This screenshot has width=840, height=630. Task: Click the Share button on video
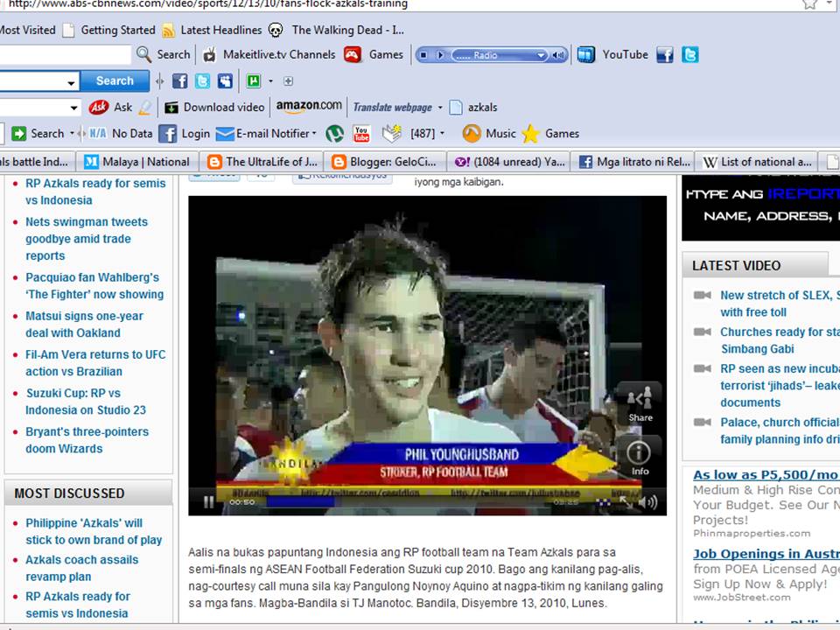[640, 402]
